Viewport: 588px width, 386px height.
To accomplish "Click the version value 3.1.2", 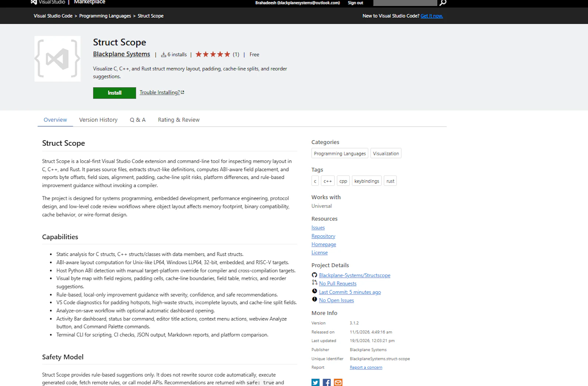I will [x=354, y=323].
